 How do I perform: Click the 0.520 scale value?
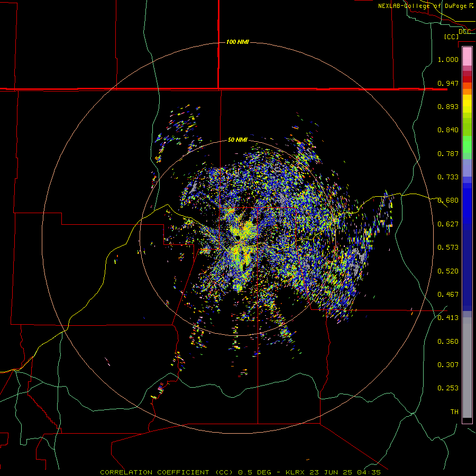click(x=448, y=271)
